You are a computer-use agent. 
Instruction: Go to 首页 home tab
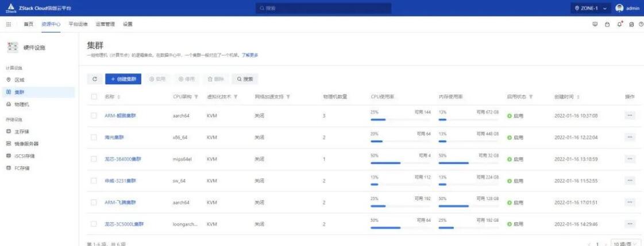[28, 24]
